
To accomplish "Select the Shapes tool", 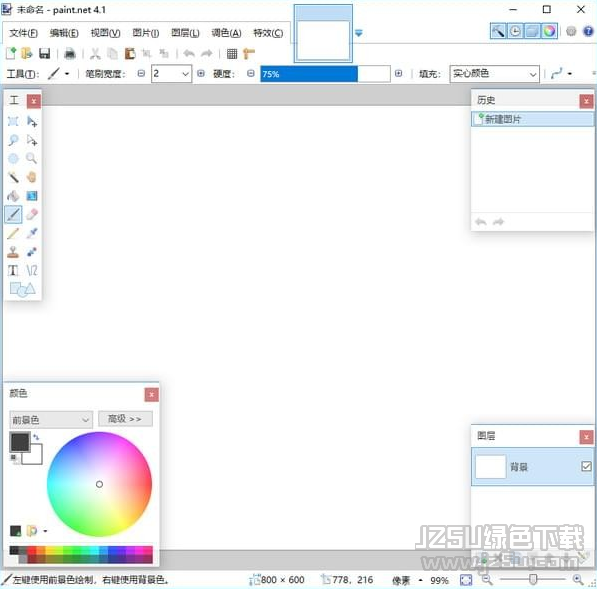I will 22,289.
